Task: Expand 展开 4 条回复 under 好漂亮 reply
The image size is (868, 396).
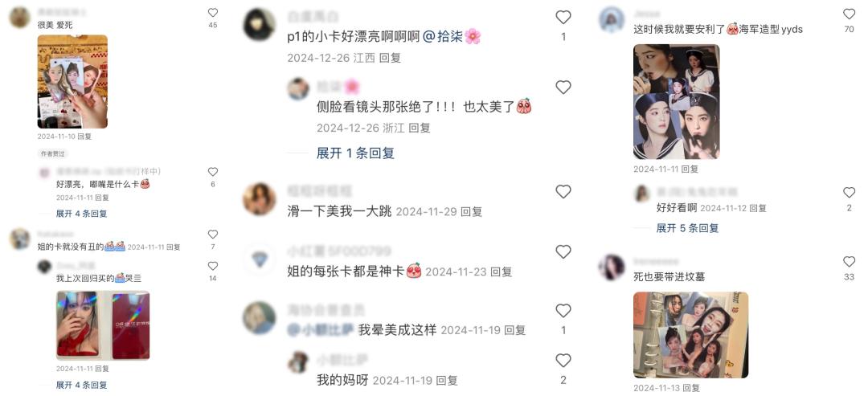Action: tap(81, 214)
